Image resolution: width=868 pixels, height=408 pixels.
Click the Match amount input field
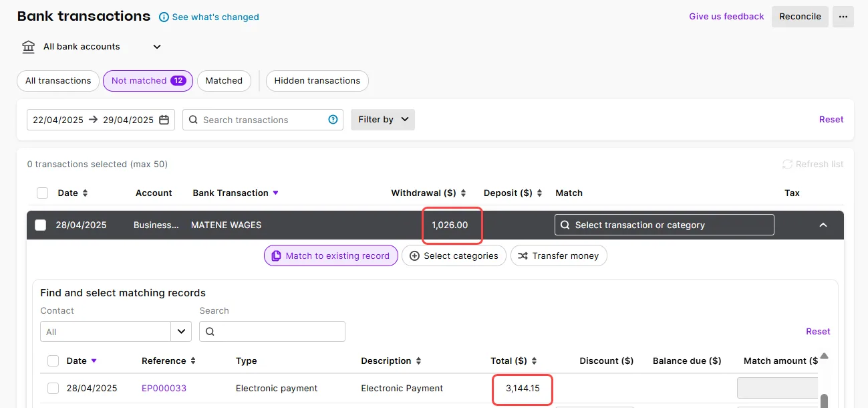[x=777, y=387]
